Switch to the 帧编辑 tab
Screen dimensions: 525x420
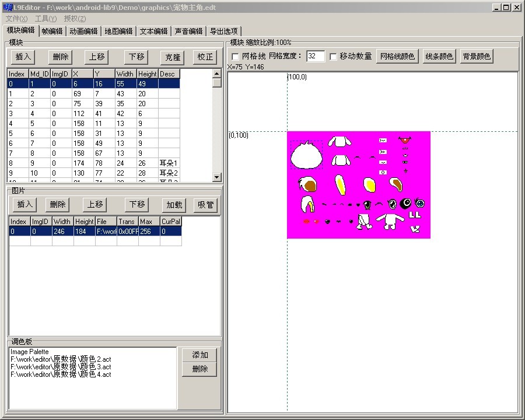[x=52, y=31]
